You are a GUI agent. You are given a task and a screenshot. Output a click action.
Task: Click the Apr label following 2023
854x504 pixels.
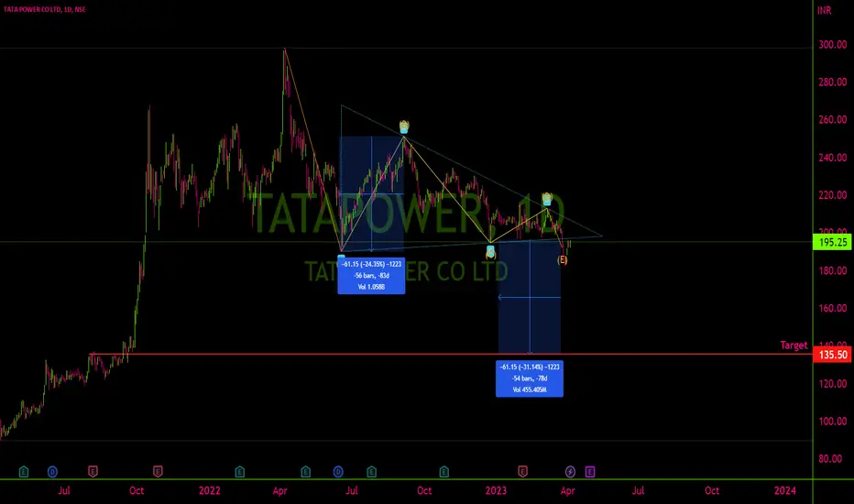point(567,490)
